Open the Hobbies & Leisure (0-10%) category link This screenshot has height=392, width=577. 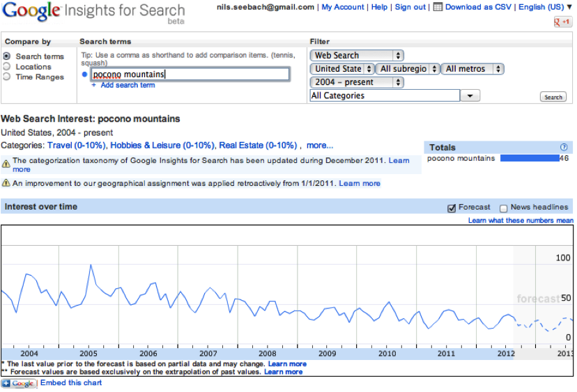(162, 146)
